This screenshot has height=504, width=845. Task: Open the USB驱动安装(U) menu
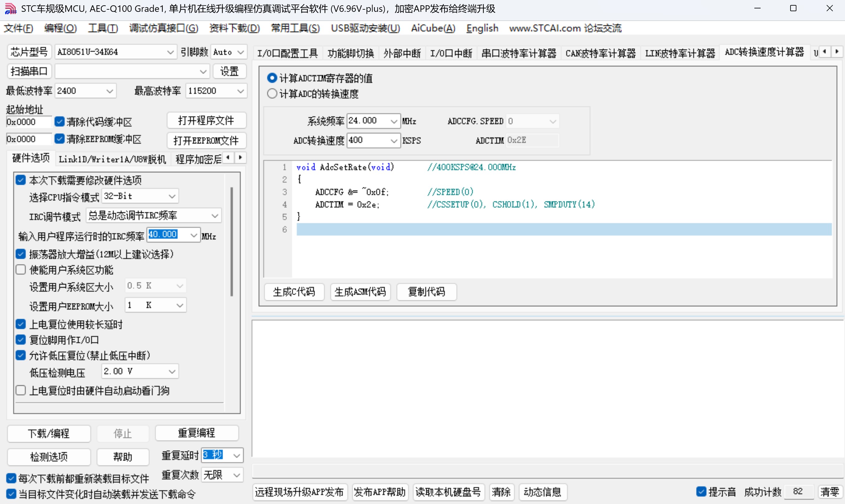366,28
